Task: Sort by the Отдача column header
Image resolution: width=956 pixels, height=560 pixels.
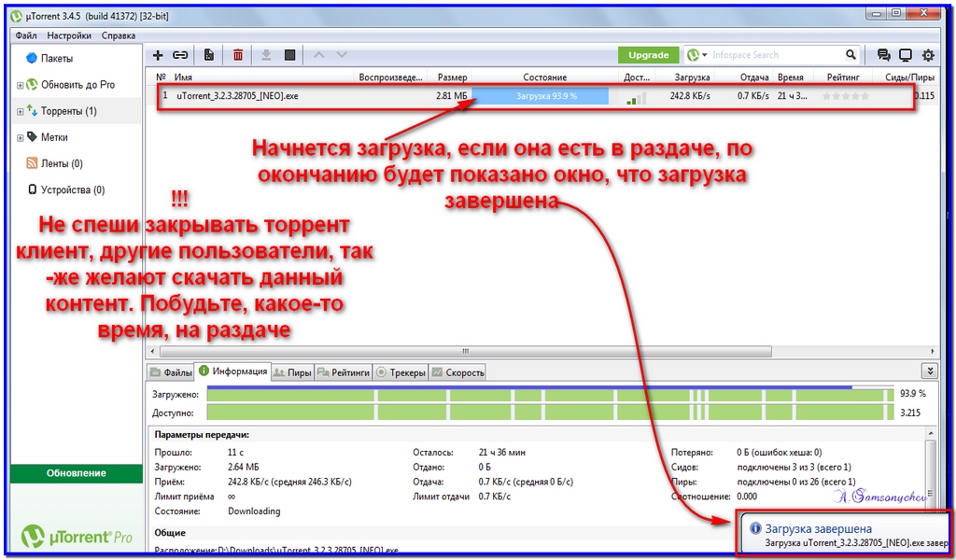Action: (753, 77)
